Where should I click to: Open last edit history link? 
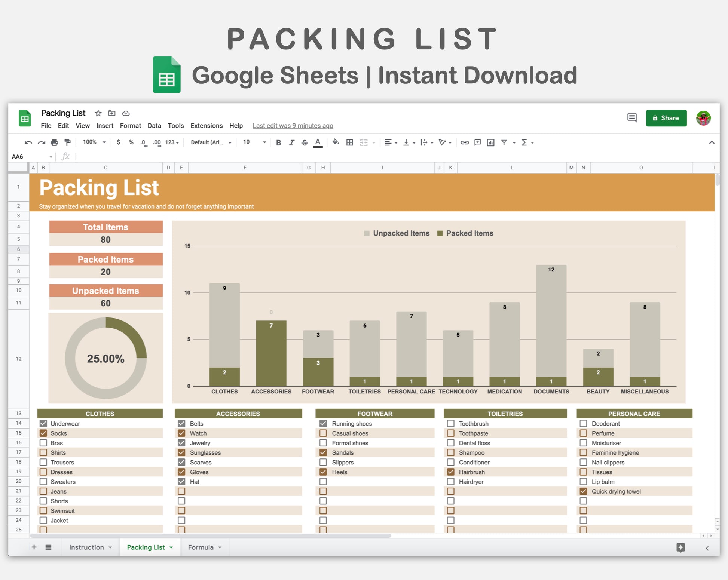pyautogui.click(x=293, y=126)
